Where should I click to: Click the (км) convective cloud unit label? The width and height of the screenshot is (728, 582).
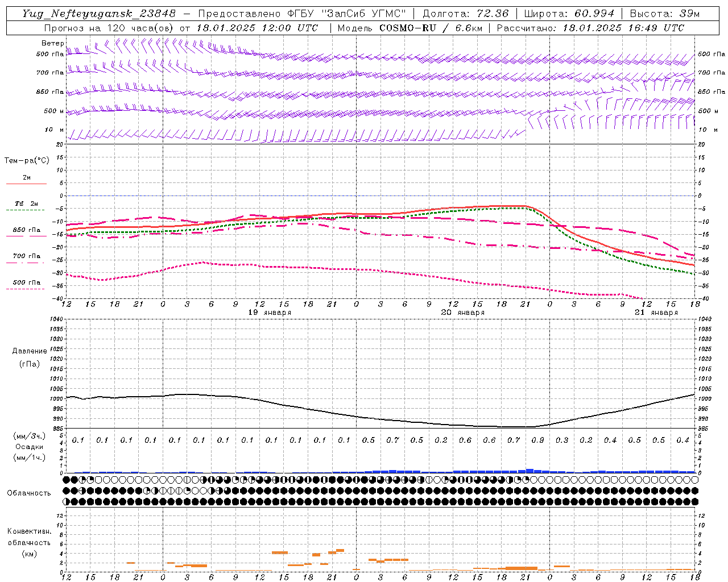click(x=30, y=554)
